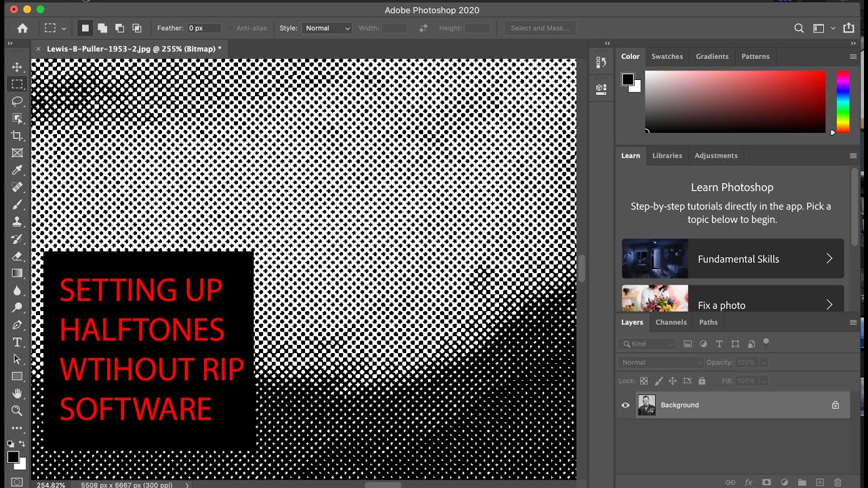Switch to the Gradients tab
This screenshot has height=488, width=868.
[x=712, y=56]
